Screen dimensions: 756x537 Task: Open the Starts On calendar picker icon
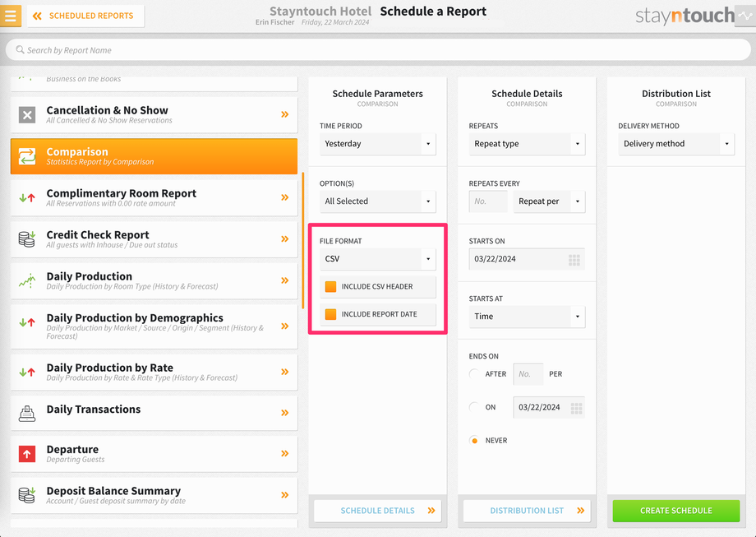point(574,260)
